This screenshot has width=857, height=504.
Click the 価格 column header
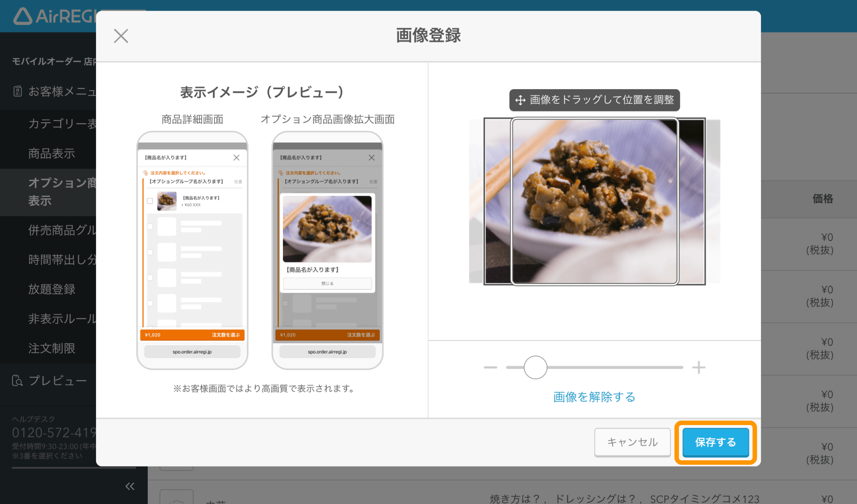tap(823, 199)
